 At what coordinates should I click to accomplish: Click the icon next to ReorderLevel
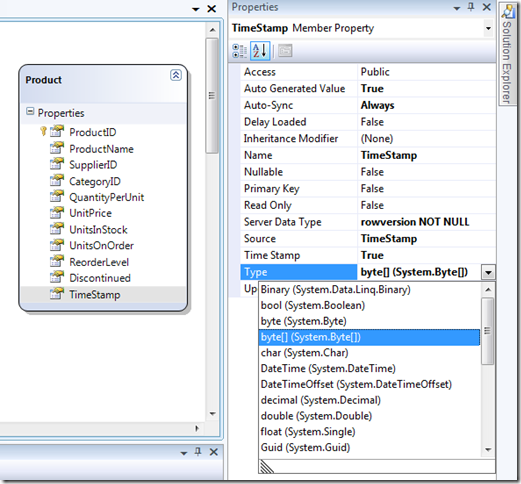tap(57, 261)
